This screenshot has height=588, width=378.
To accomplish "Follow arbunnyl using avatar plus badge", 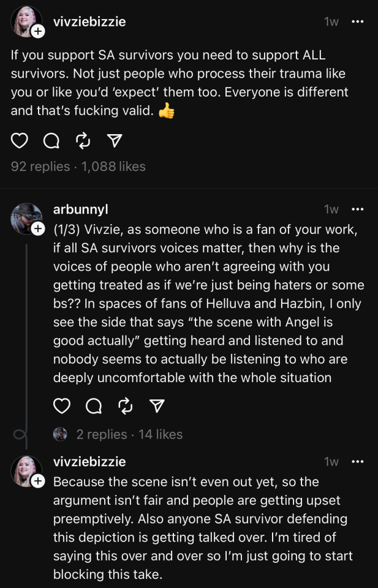I will pos(37,228).
